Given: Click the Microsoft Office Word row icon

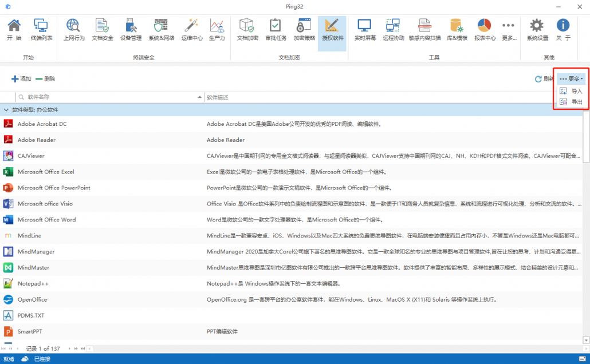Looking at the screenshot, I should pos(8,220).
